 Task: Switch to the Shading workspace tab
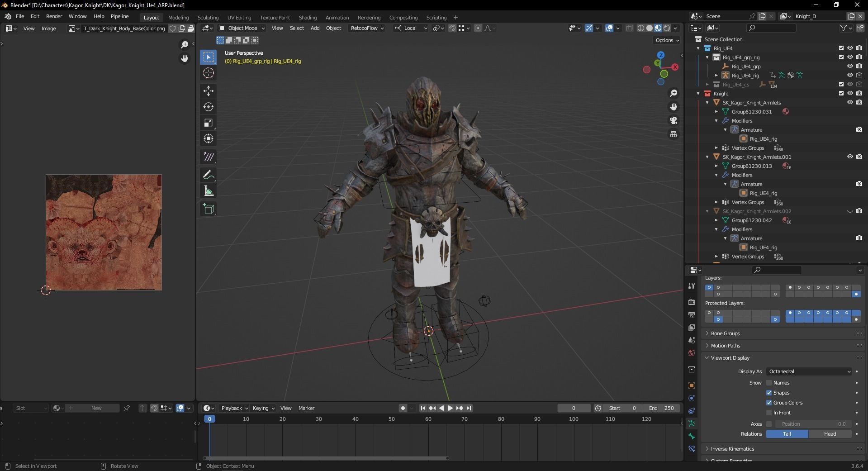coord(308,18)
